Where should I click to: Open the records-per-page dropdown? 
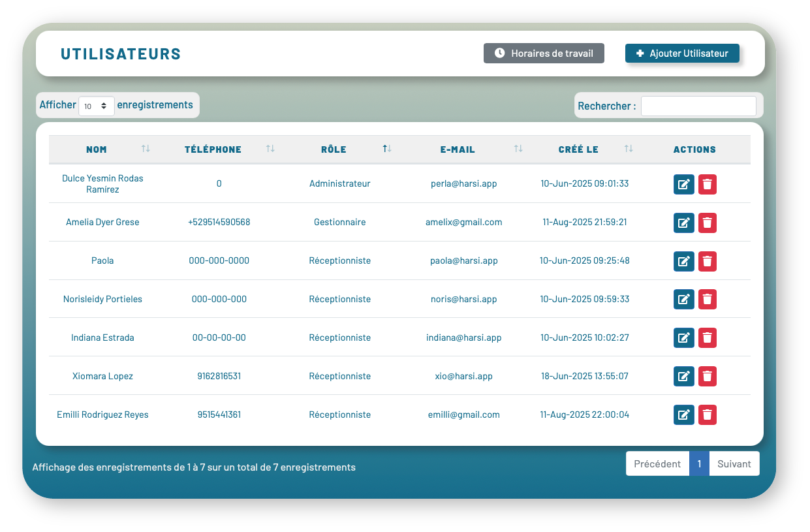tap(96, 106)
